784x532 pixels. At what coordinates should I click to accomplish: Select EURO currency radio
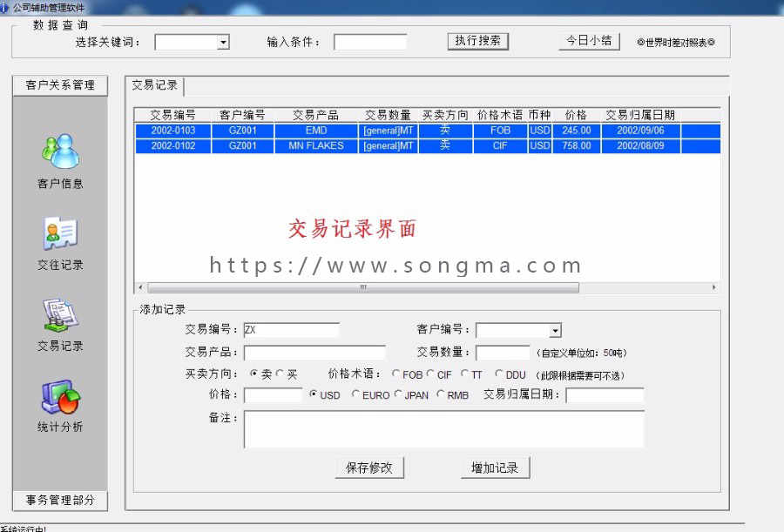[x=355, y=394]
